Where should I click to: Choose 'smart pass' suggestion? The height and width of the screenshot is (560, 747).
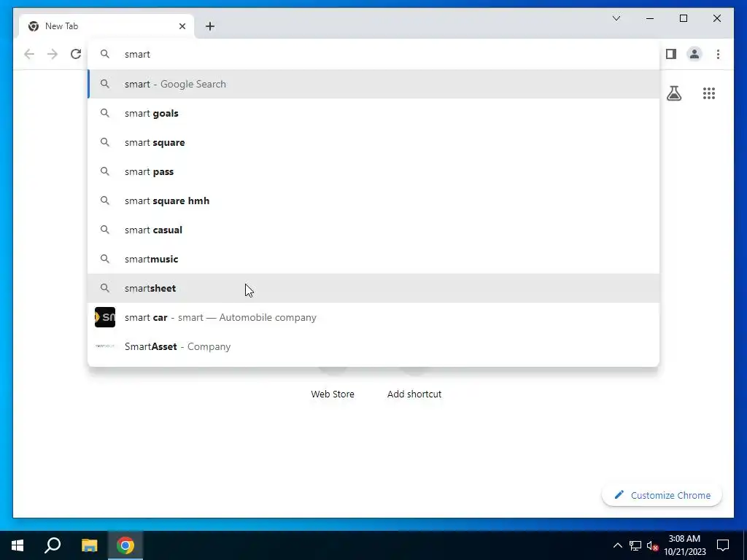[x=373, y=171]
